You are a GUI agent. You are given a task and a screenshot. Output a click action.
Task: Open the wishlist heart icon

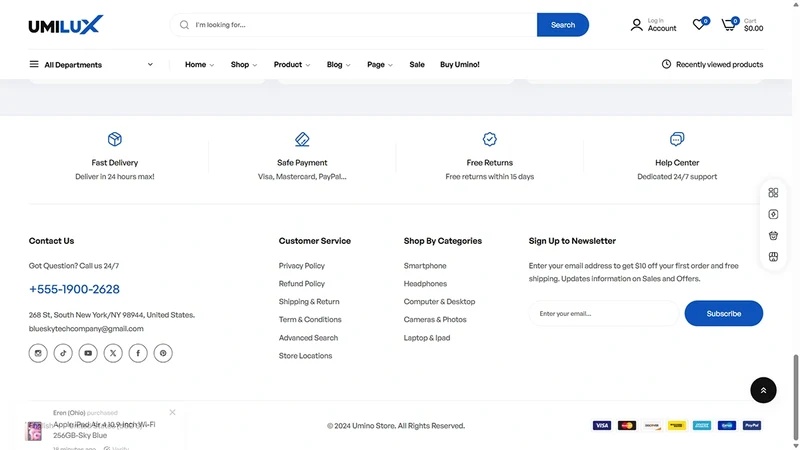coord(699,24)
